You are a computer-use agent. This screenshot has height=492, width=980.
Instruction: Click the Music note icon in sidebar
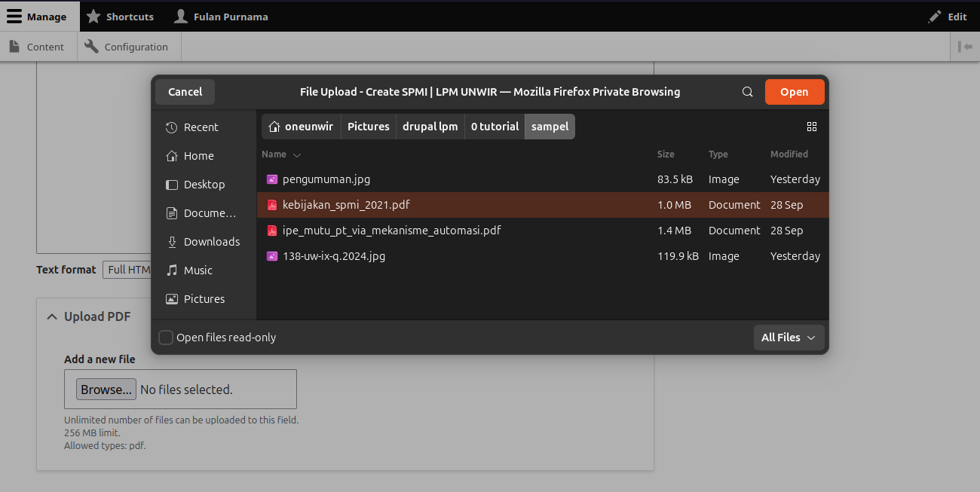tap(171, 270)
